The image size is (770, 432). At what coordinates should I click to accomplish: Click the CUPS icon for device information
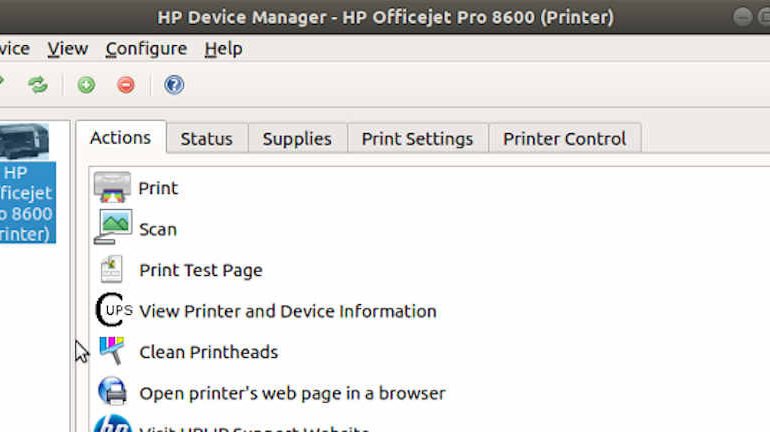113,310
